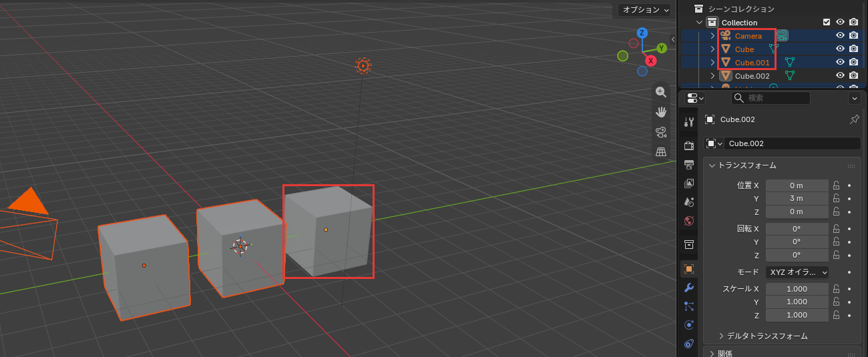868x357 pixels.
Task: Expand the Cube.001 tree item
Action: coord(712,62)
